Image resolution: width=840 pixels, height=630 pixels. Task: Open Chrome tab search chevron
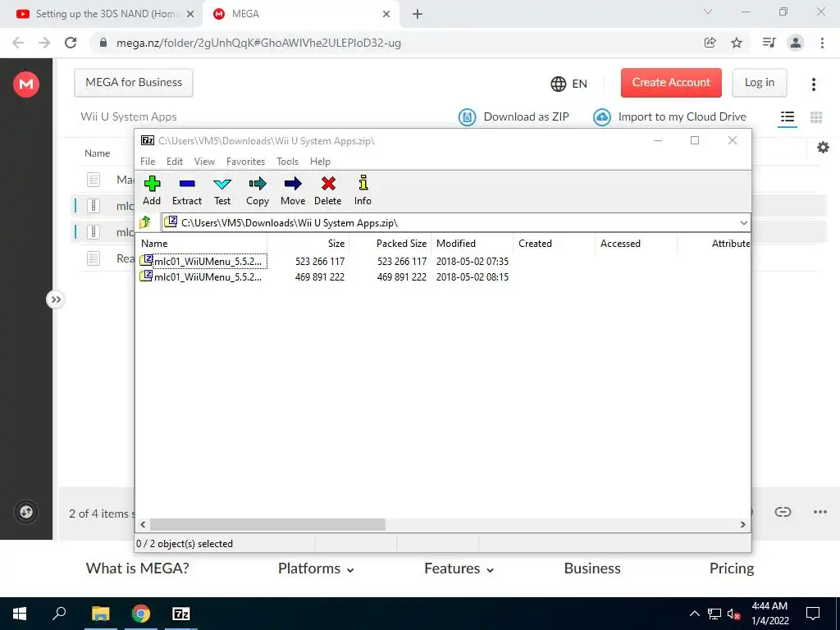point(708,11)
